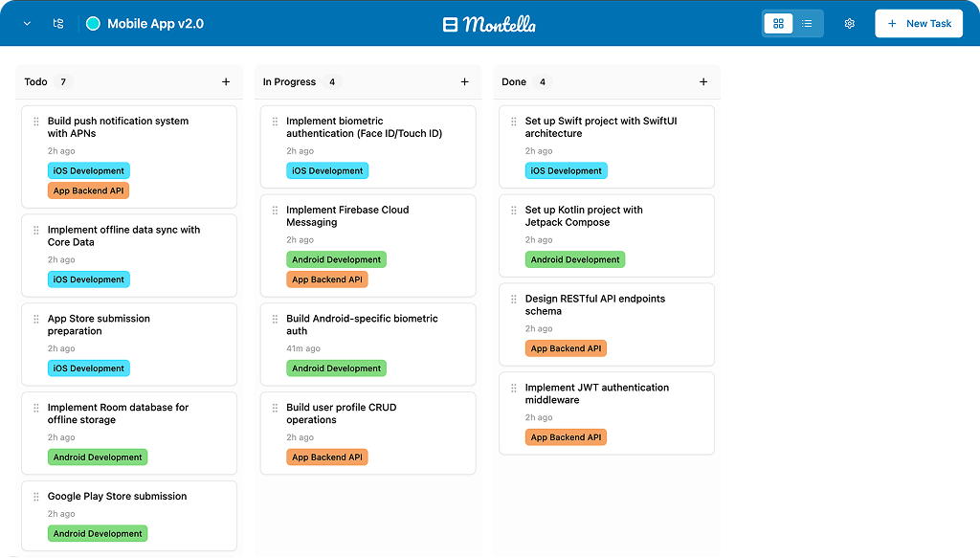The width and height of the screenshot is (980, 558).
Task: Click the teal project color dot
Action: click(93, 23)
